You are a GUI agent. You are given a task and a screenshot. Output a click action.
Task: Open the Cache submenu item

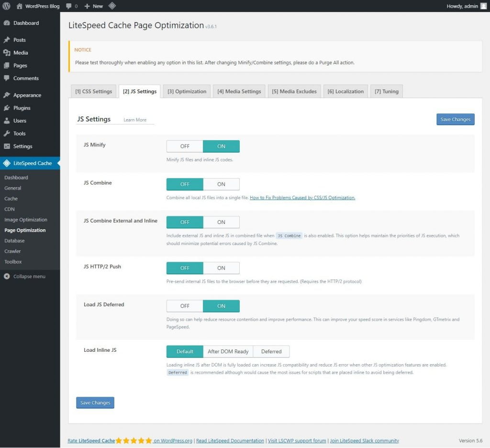[x=11, y=199]
